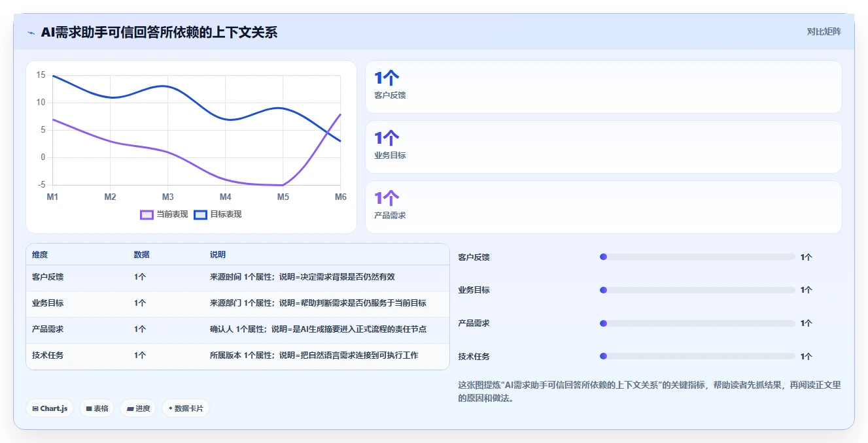Image resolution: width=868 pixels, height=443 pixels.
Task: Click the 客户反馈 label in progress list
Action: click(x=474, y=257)
